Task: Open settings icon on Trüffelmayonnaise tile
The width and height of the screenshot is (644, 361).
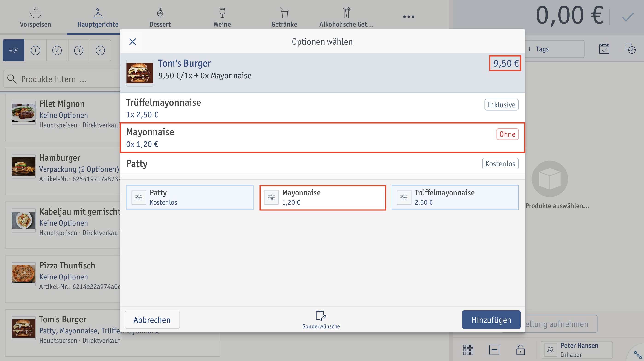Action: click(404, 198)
